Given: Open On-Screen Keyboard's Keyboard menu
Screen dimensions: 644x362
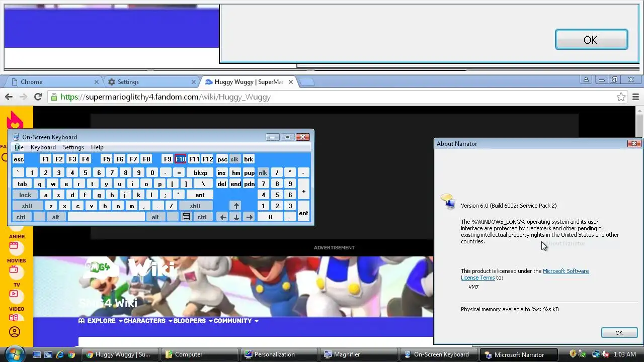Looking at the screenshot, I should [x=43, y=147].
